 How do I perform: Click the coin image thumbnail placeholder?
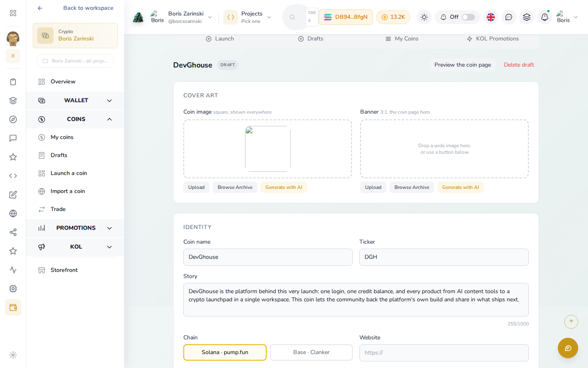click(268, 149)
